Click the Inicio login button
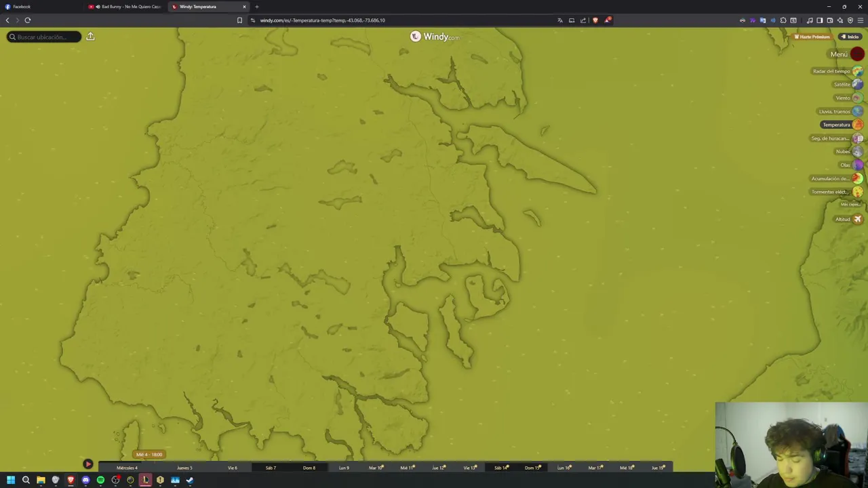Viewport: 868px width, 488px height. point(850,37)
